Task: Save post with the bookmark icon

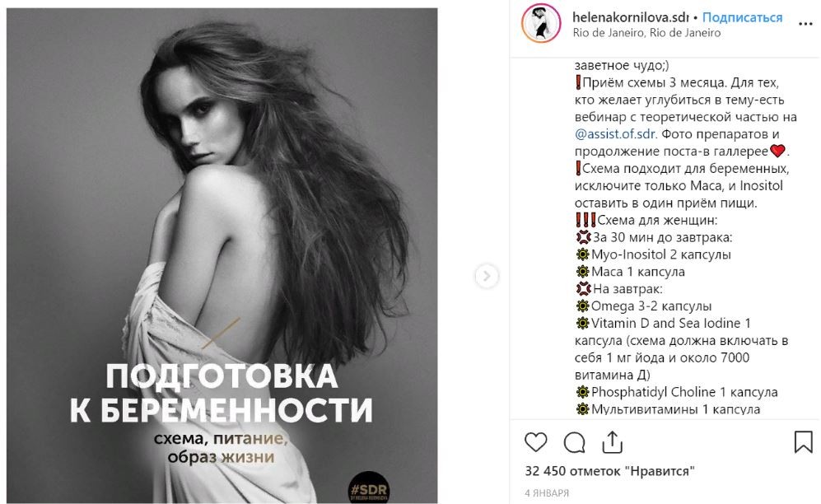Action: 803,441
